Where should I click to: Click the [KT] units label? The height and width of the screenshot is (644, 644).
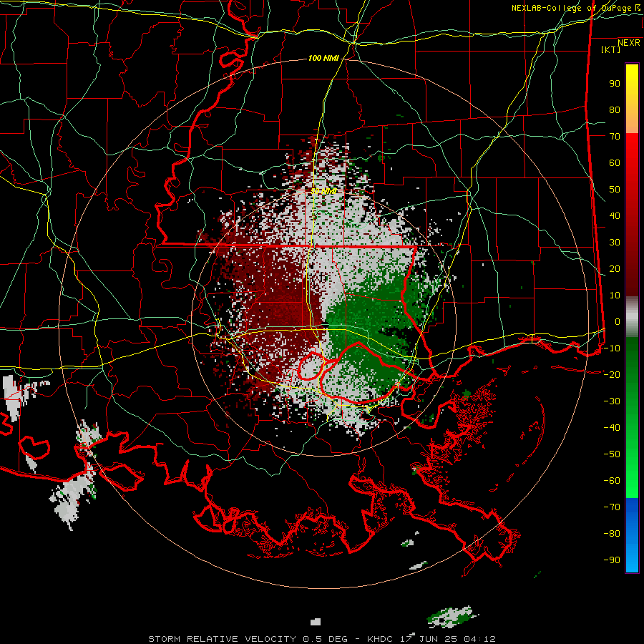click(x=610, y=49)
